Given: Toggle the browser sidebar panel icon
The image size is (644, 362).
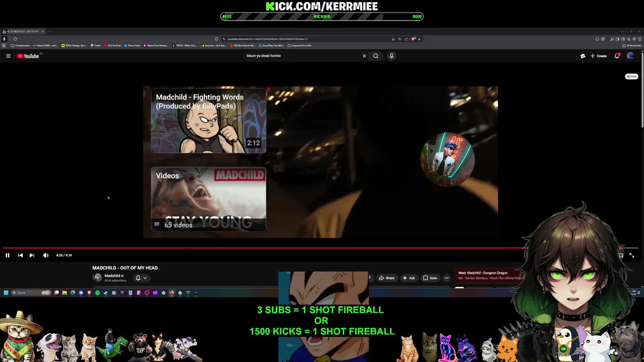Looking at the screenshot, I should tap(617, 39).
